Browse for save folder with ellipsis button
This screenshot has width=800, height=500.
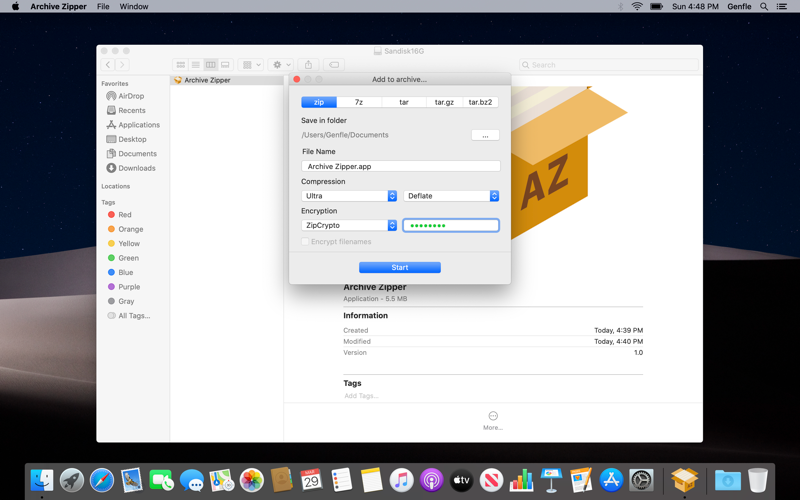(x=485, y=135)
